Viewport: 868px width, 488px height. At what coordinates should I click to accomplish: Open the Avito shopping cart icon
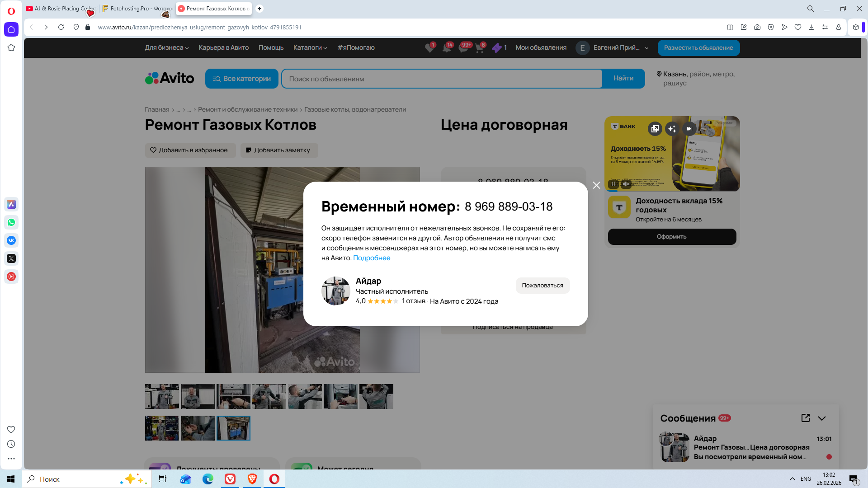(x=480, y=48)
